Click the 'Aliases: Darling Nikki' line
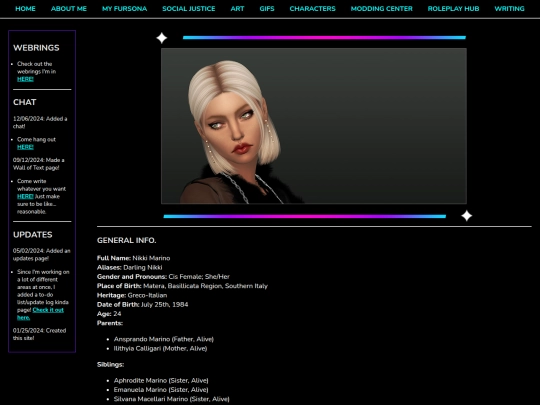 (129, 267)
